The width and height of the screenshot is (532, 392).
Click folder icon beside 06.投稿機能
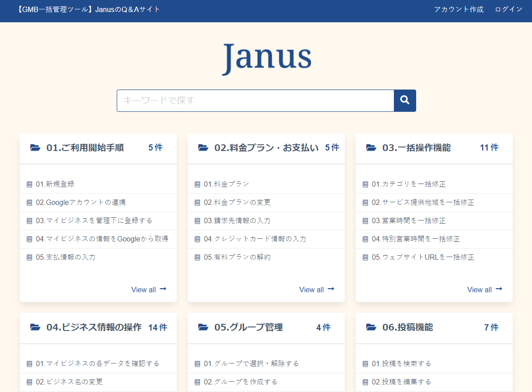click(x=371, y=327)
